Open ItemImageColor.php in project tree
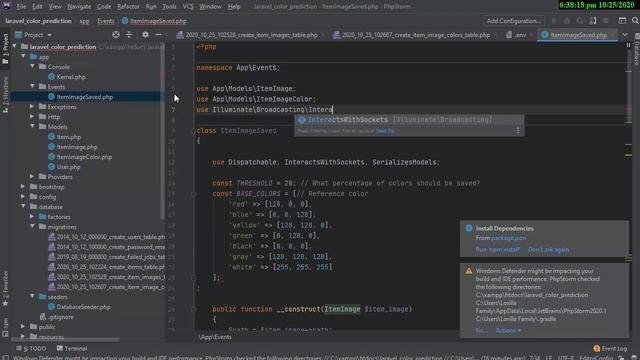The height and width of the screenshot is (360, 640). 84,157
